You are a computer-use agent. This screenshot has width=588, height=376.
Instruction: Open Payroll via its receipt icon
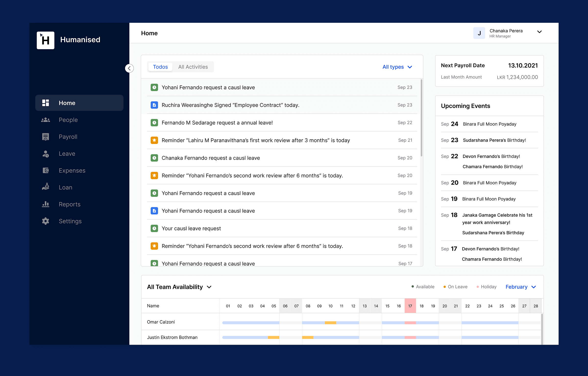(x=46, y=137)
